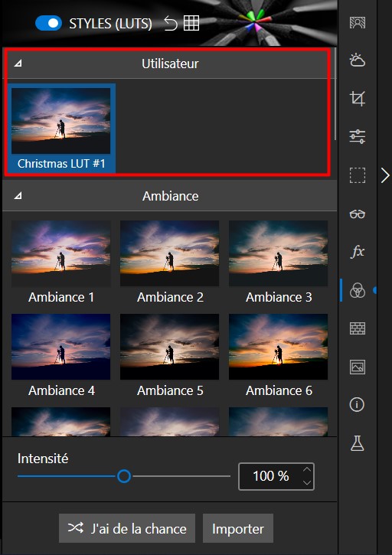Click the J'ai de la chance button

127,528
